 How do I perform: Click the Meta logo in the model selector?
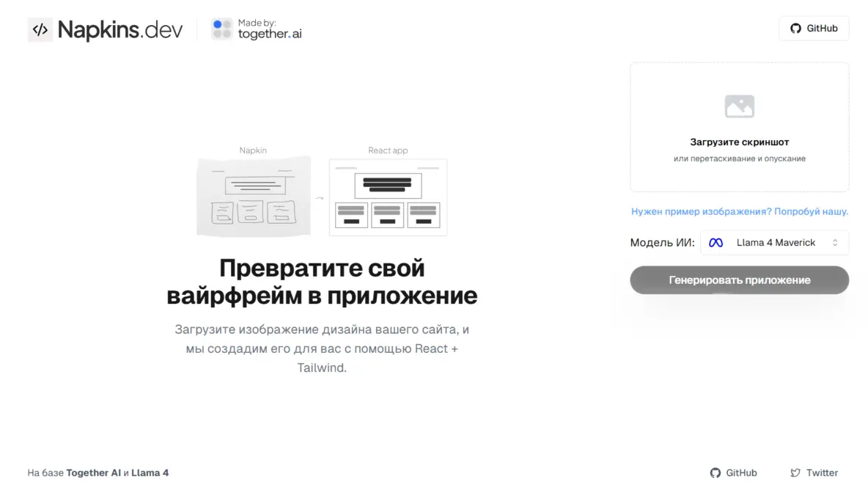[716, 243]
